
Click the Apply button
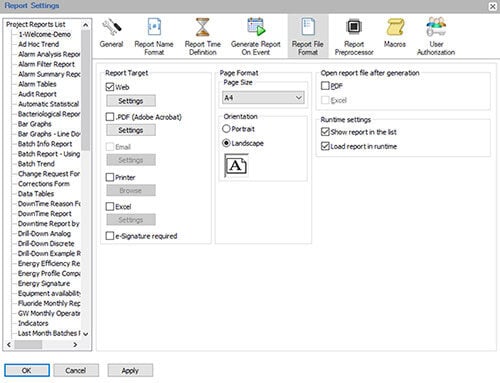[x=130, y=370]
